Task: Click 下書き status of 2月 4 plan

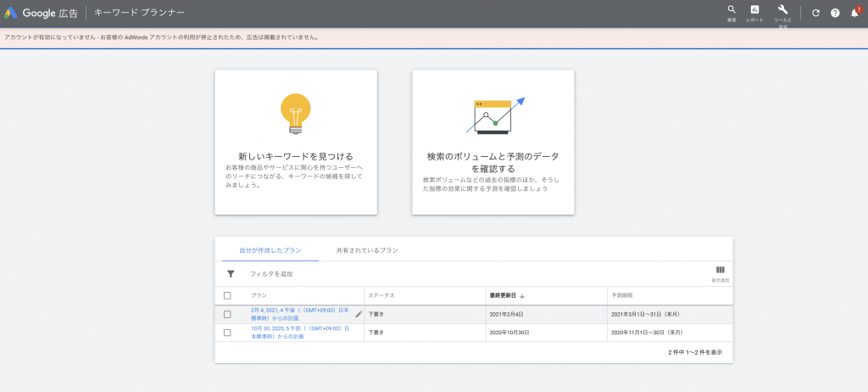Action: 376,315
